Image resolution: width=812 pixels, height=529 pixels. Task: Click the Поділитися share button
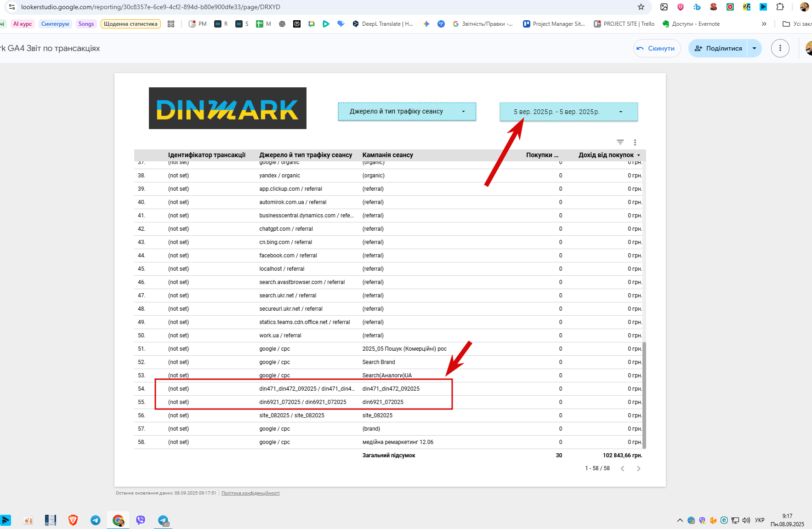(x=718, y=48)
